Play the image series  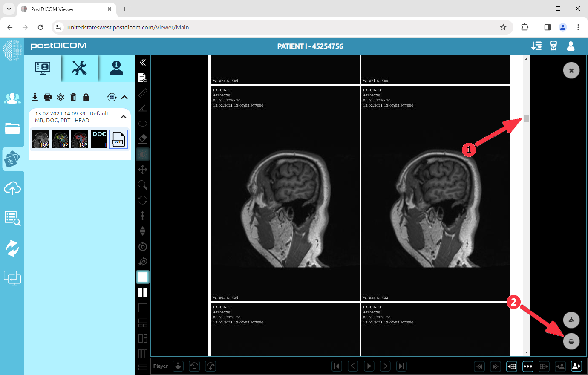(x=369, y=366)
